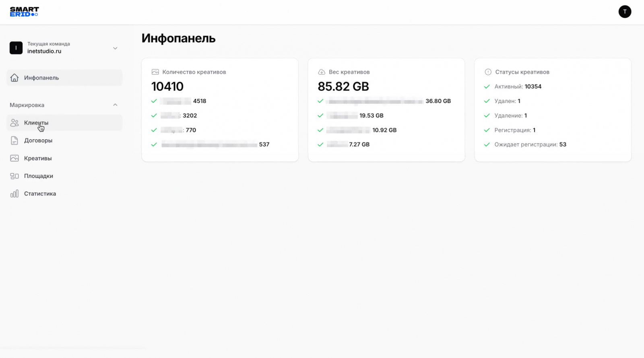Click the Договоры document icon
The width and height of the screenshot is (644, 358).
pos(14,140)
